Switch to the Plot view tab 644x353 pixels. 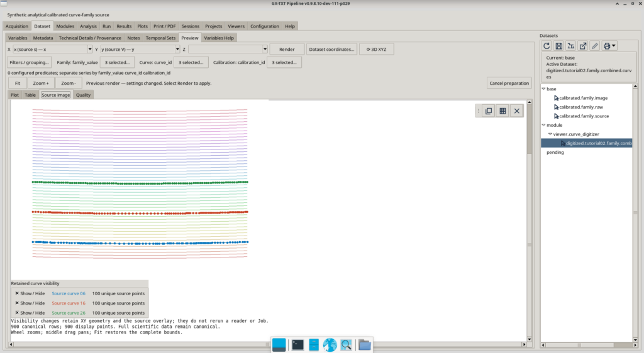click(15, 95)
